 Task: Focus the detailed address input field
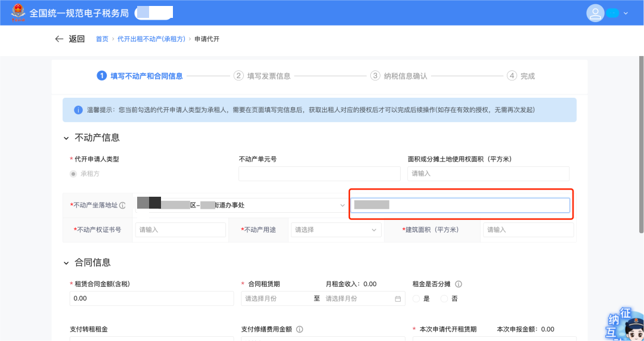(460, 205)
